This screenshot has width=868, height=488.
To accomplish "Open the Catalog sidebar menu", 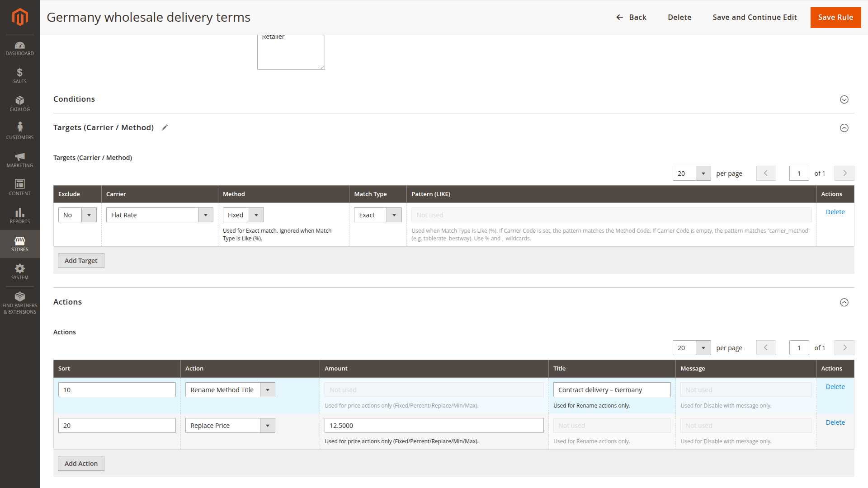I will 20,104.
